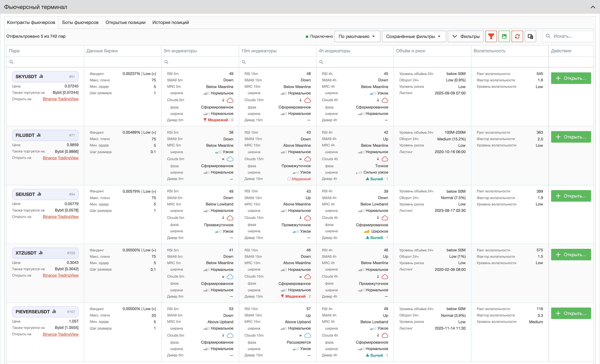Click the search icon in 4h индикаторы filter
The width and height of the screenshot is (600, 364).
click(321, 62)
